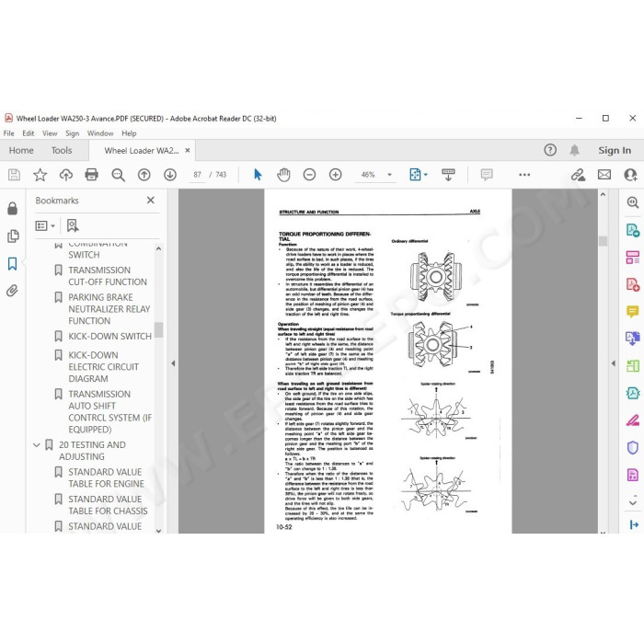Image resolution: width=644 pixels, height=644 pixels.
Task: Open TRANSMISSION AUTO SHIFT CONTROL SYSTEM bookmark
Action: [x=109, y=412]
